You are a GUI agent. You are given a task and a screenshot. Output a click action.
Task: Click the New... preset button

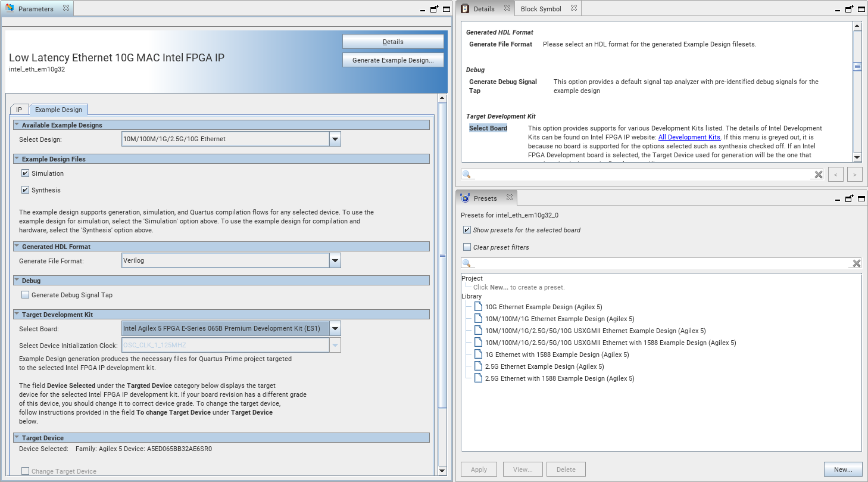click(843, 469)
